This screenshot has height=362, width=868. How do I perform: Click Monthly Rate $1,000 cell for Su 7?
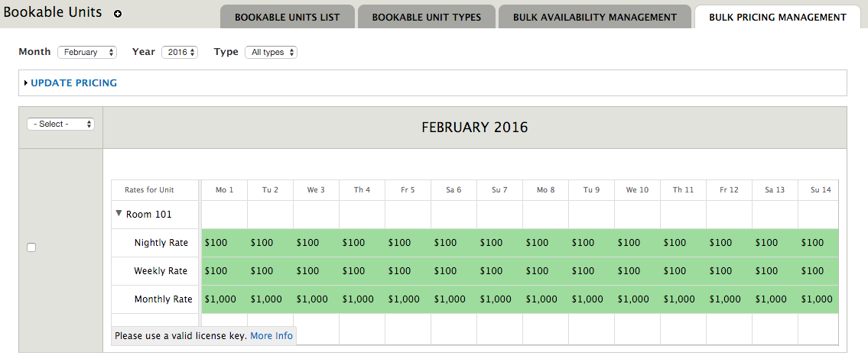point(500,299)
